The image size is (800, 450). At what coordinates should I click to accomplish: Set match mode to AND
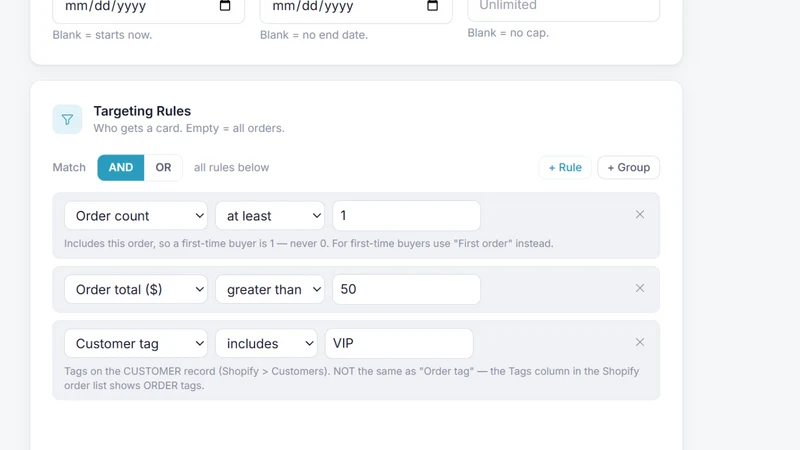[x=121, y=167]
